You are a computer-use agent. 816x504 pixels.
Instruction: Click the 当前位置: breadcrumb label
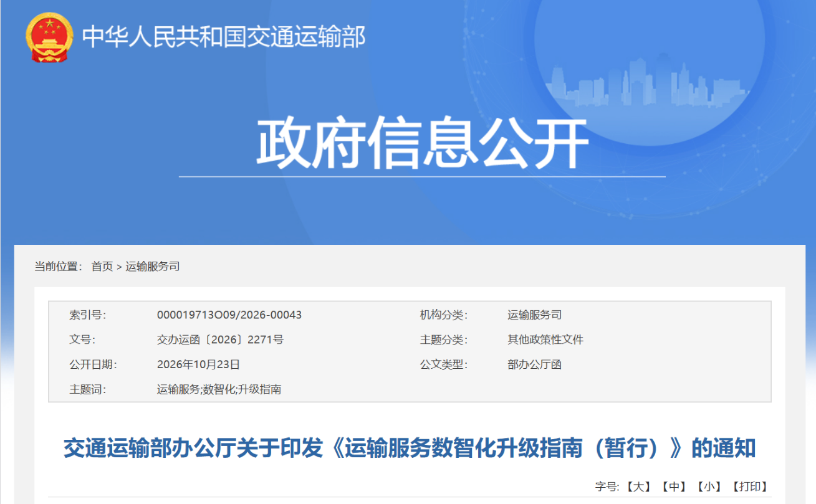tap(59, 267)
